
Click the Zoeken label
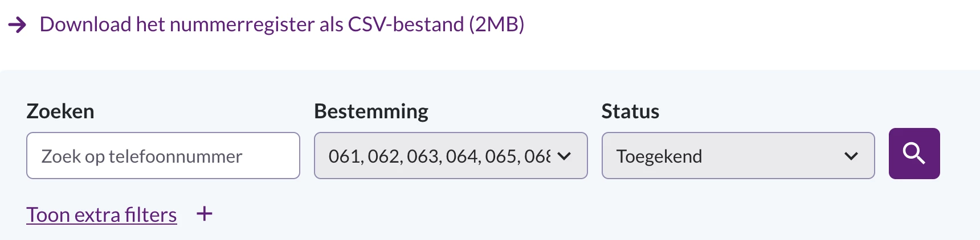point(60,111)
